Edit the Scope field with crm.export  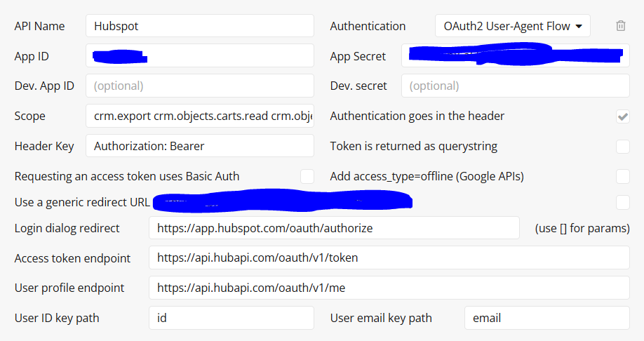pos(200,116)
